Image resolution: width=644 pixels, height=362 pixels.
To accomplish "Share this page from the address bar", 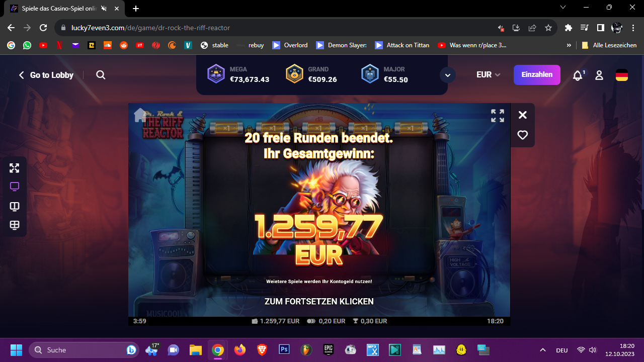I will (x=532, y=28).
